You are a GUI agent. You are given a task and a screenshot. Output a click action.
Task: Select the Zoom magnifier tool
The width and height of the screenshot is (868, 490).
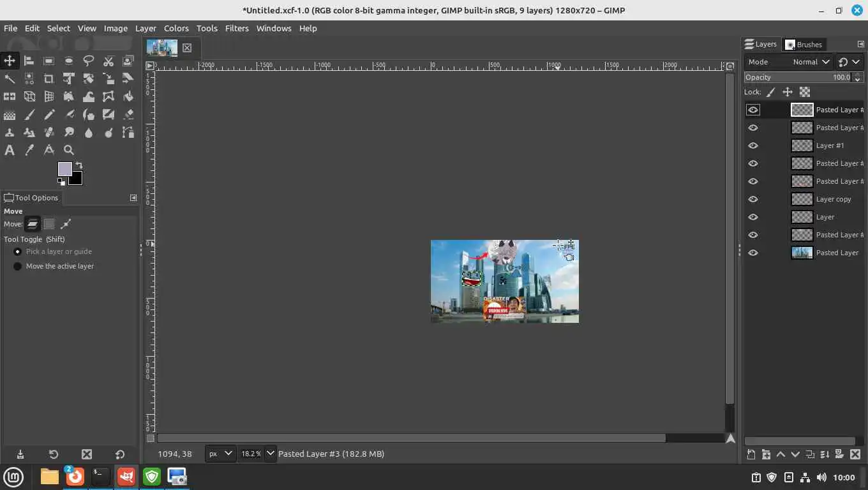(x=68, y=150)
